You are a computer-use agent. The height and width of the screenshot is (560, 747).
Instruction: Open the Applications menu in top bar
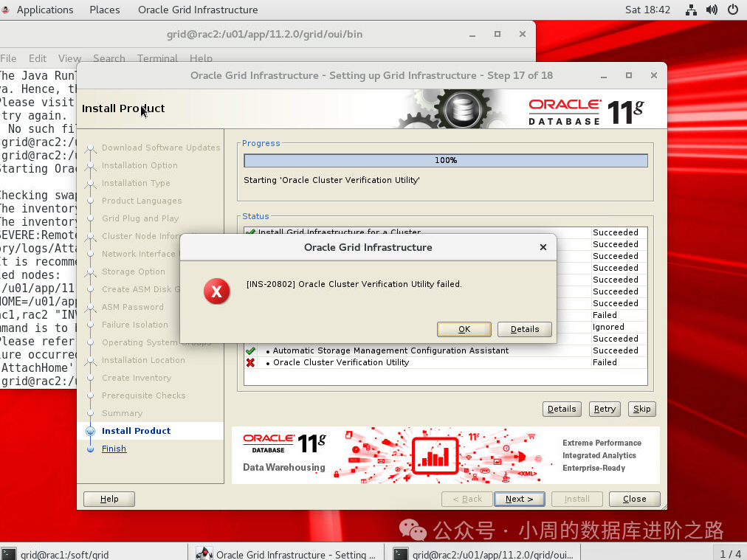(x=45, y=10)
